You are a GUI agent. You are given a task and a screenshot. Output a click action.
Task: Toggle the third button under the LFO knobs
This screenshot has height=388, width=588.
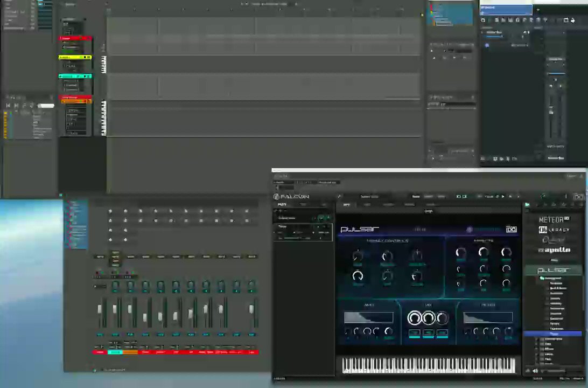[442, 333]
